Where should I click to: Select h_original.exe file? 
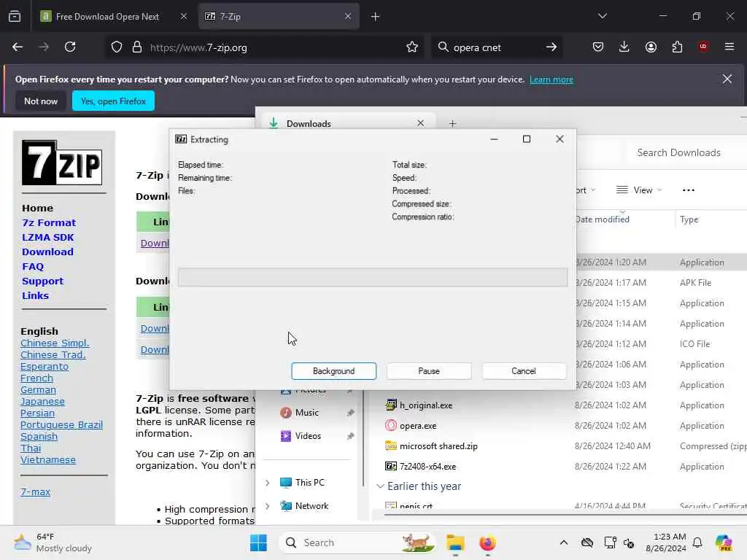pyautogui.click(x=426, y=405)
